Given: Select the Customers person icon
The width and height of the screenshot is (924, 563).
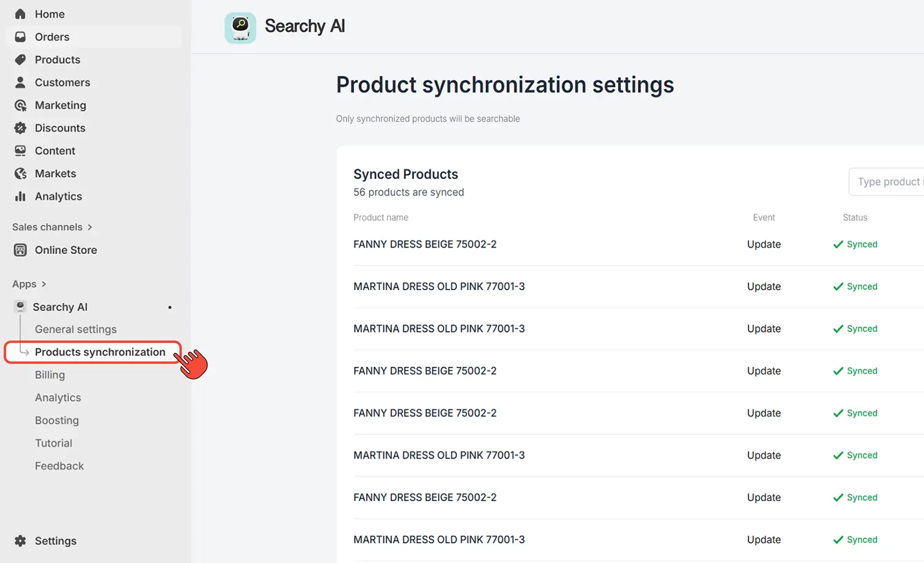Looking at the screenshot, I should tap(20, 82).
